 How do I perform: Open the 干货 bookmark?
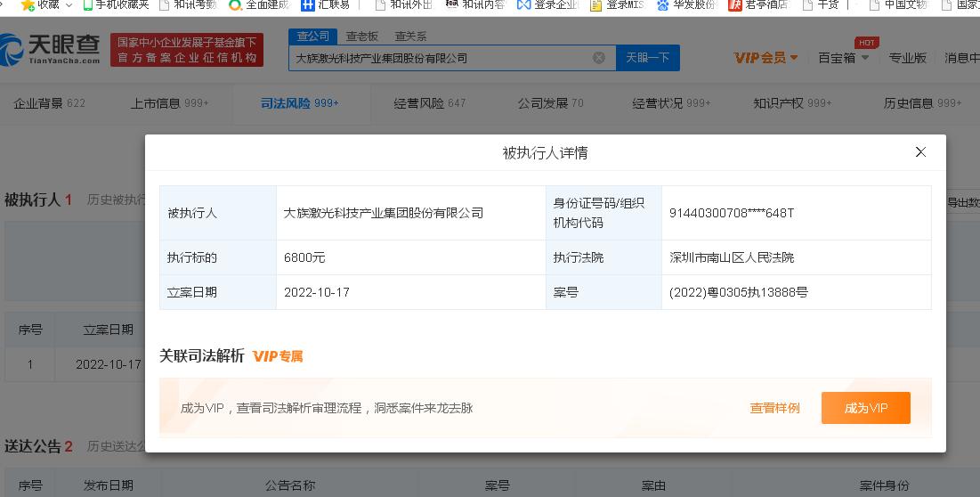point(821,5)
